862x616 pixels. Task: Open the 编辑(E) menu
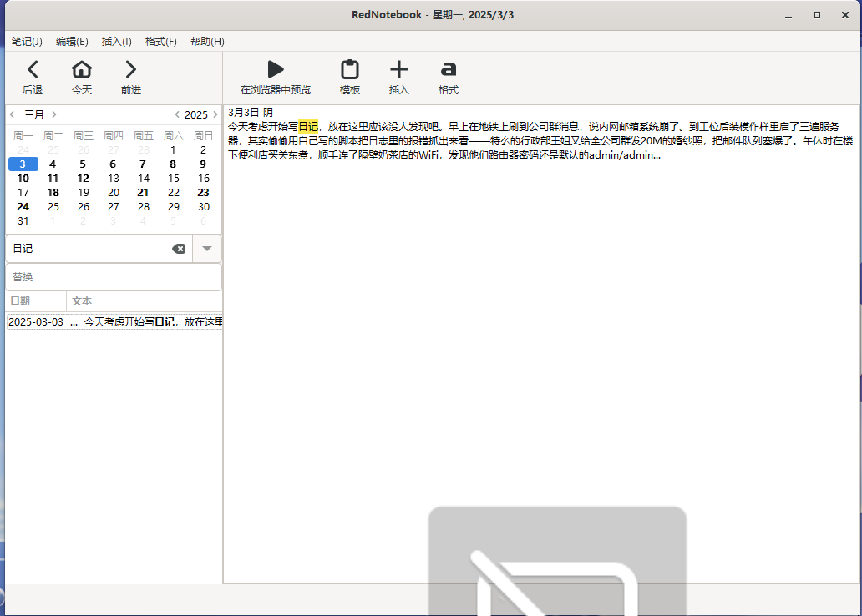pyautogui.click(x=72, y=42)
